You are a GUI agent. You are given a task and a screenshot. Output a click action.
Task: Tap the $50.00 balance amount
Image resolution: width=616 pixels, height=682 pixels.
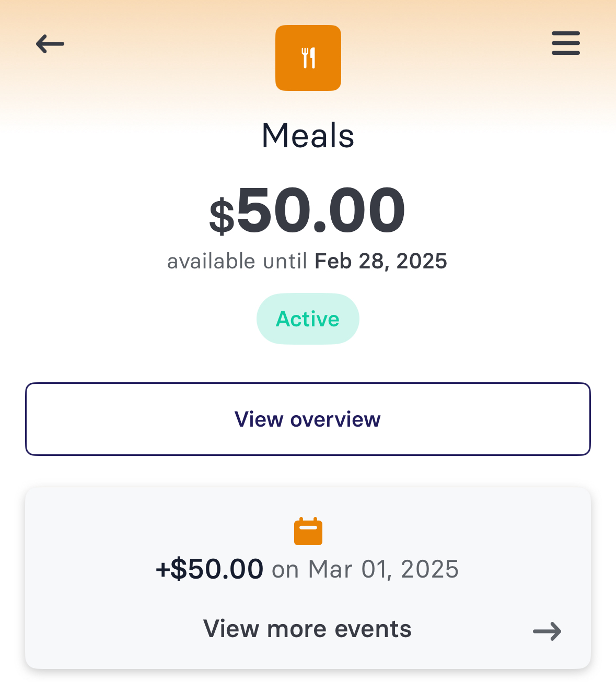pyautogui.click(x=307, y=211)
